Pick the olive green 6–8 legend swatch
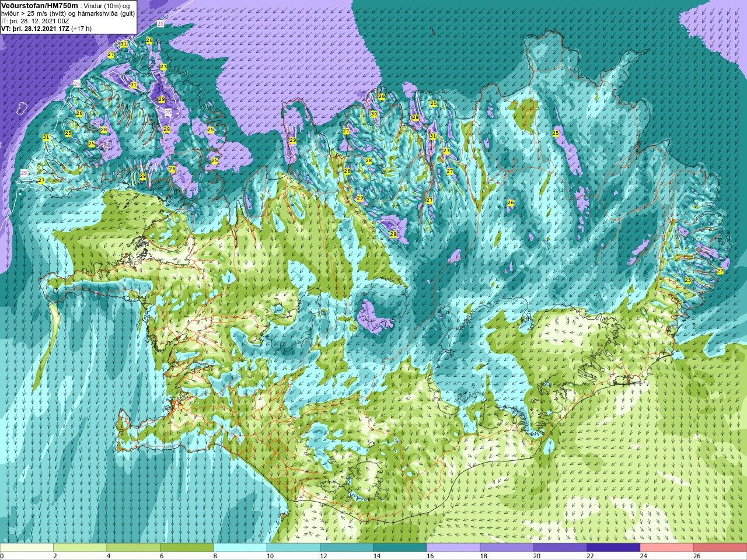Image resolution: width=747 pixels, height=560 pixels. [x=187, y=548]
